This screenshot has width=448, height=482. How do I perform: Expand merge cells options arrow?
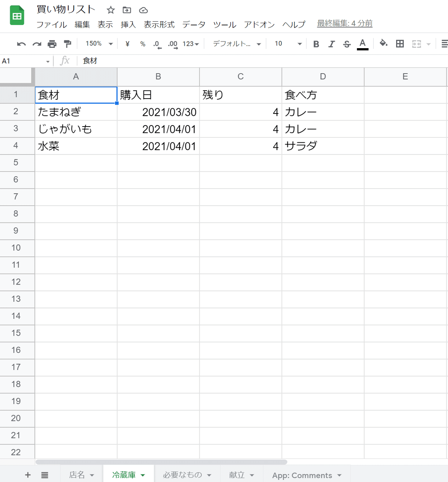point(429,44)
